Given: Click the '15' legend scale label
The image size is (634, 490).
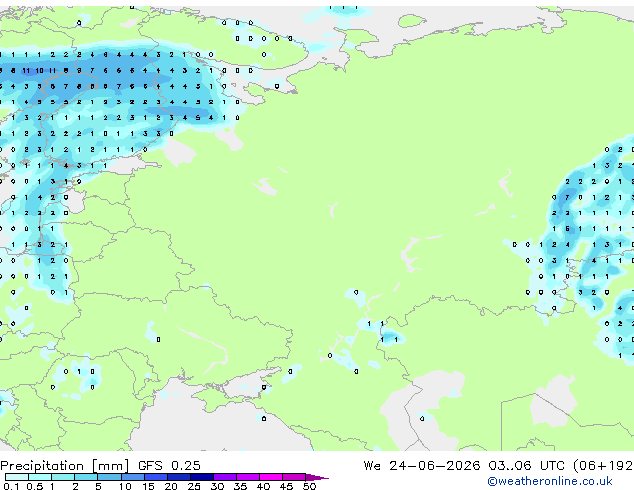Looking at the screenshot, I should coord(148,486).
